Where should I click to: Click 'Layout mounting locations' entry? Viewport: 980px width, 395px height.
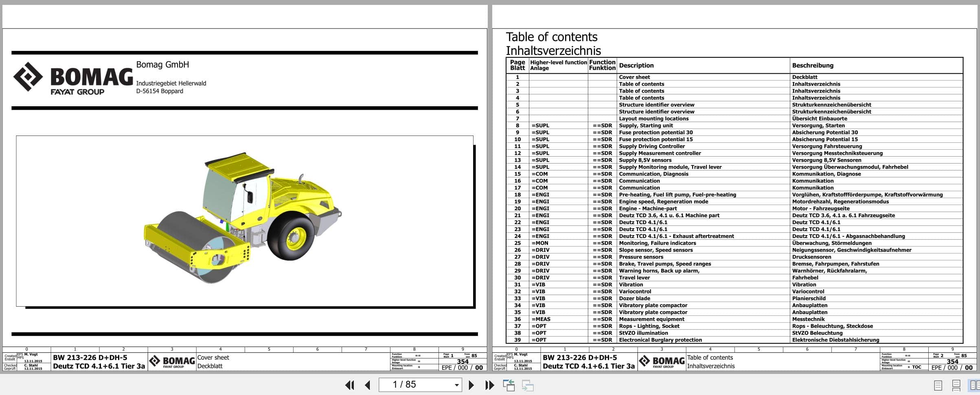(x=653, y=118)
